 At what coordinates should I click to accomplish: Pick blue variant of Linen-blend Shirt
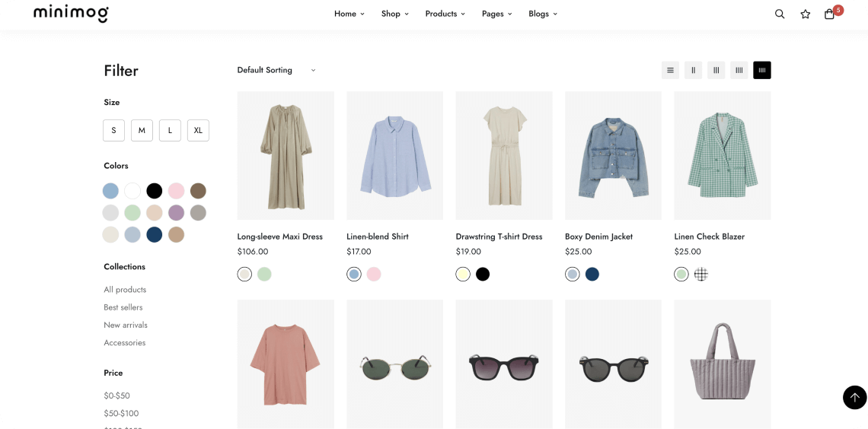[x=354, y=274]
